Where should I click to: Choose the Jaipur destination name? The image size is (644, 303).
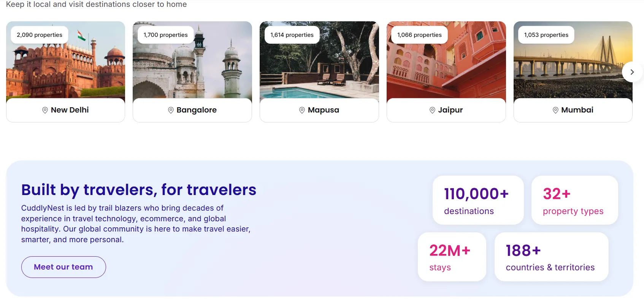coord(450,110)
